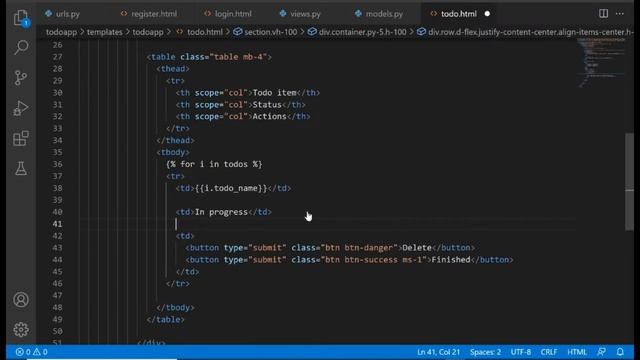The height and width of the screenshot is (360, 640).
Task: Open the Search view
Action: click(21, 47)
